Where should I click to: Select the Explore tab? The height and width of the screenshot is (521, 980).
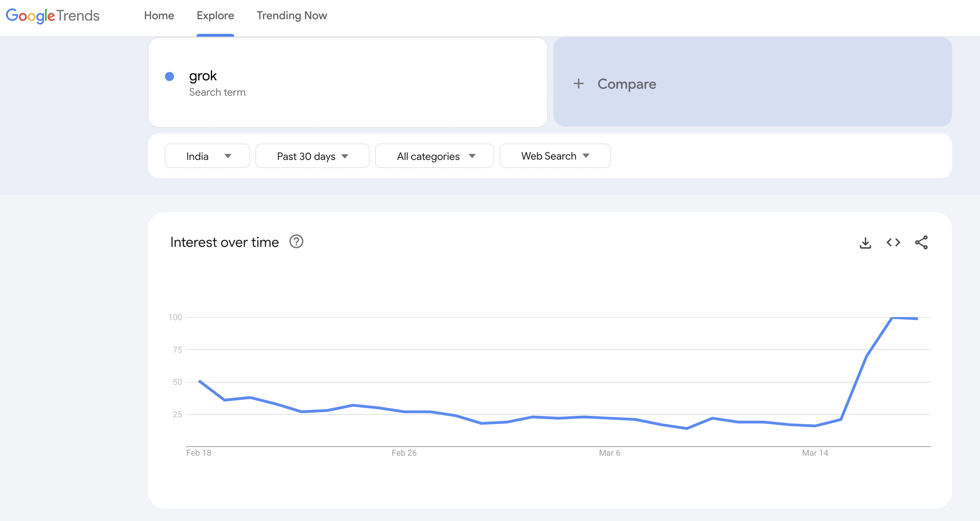click(215, 16)
